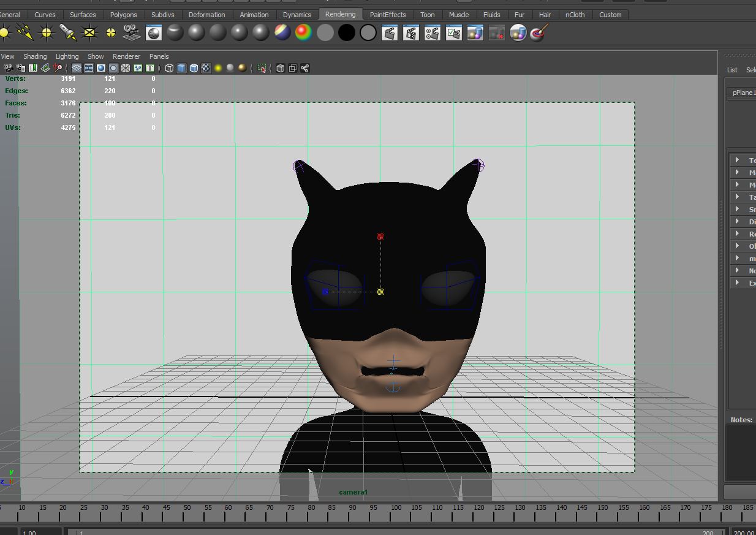The image size is (756, 535).
Task: Click the camera bookmarks icon
Action: click(33, 68)
